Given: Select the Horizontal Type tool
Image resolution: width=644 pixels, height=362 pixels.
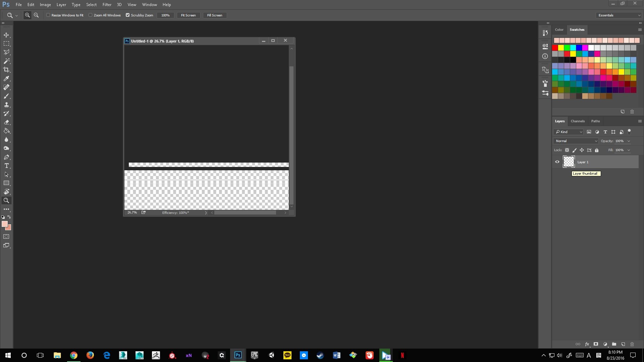Looking at the screenshot, I should point(6,166).
